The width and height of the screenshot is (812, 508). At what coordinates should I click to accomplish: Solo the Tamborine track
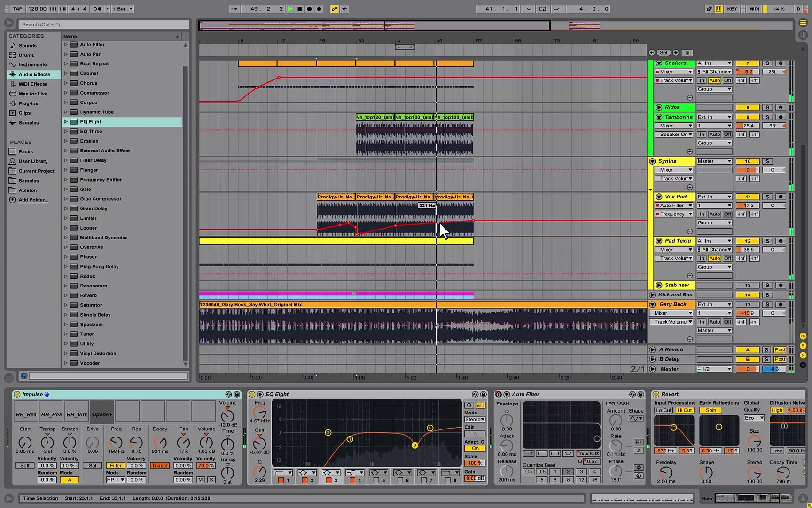tap(767, 117)
